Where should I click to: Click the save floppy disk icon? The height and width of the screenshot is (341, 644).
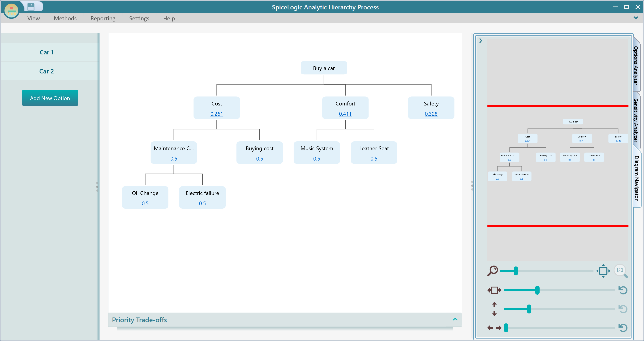click(31, 6)
